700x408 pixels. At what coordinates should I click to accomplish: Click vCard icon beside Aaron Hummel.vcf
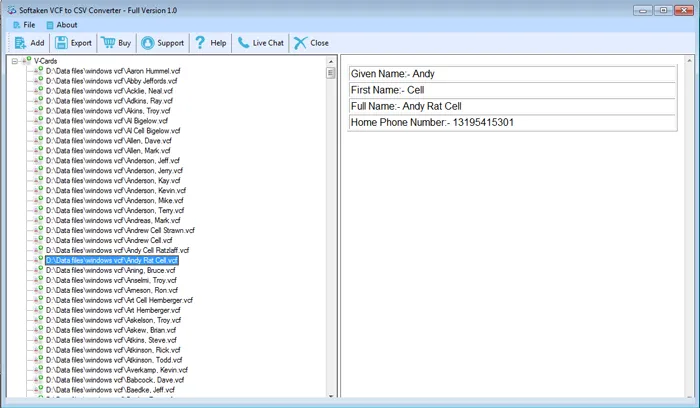(38, 71)
